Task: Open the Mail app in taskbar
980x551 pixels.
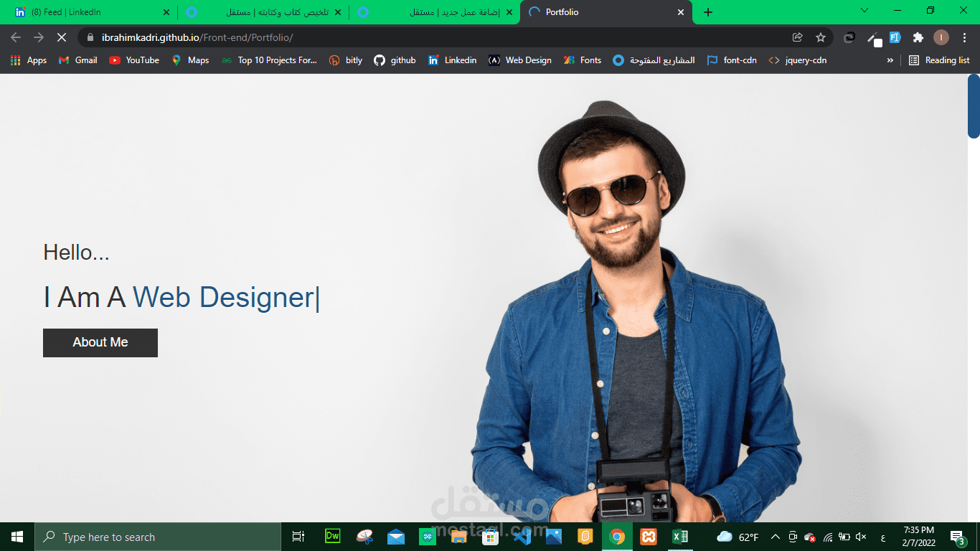Action: coord(396,537)
